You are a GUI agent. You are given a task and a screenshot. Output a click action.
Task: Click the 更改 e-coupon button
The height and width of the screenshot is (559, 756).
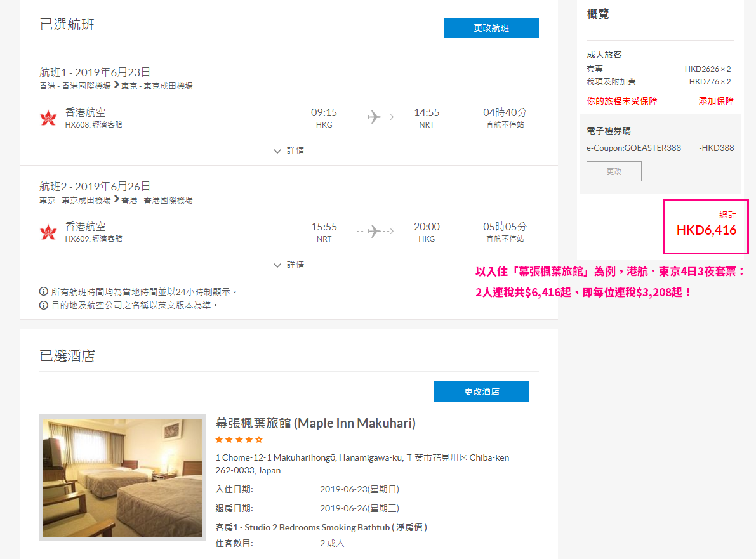tap(614, 171)
